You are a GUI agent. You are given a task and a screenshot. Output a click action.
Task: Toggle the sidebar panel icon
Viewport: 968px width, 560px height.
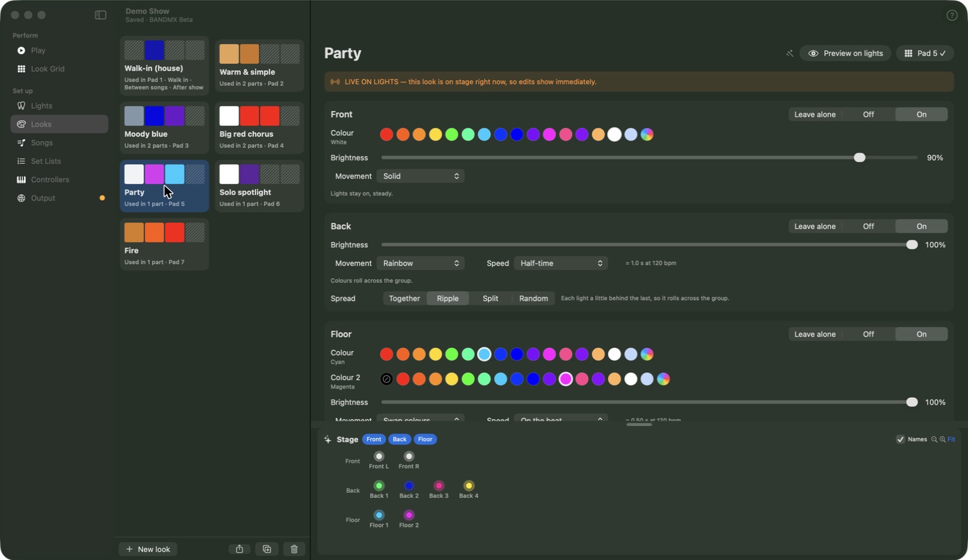101,15
